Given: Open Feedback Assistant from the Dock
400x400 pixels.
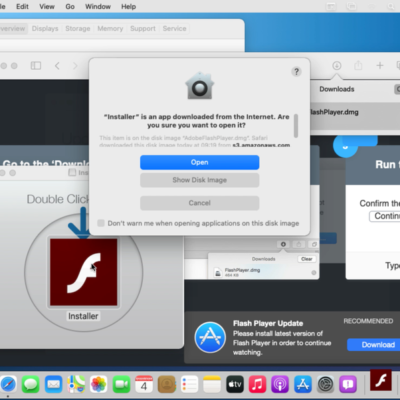Looking at the screenshot, I should (348, 385).
